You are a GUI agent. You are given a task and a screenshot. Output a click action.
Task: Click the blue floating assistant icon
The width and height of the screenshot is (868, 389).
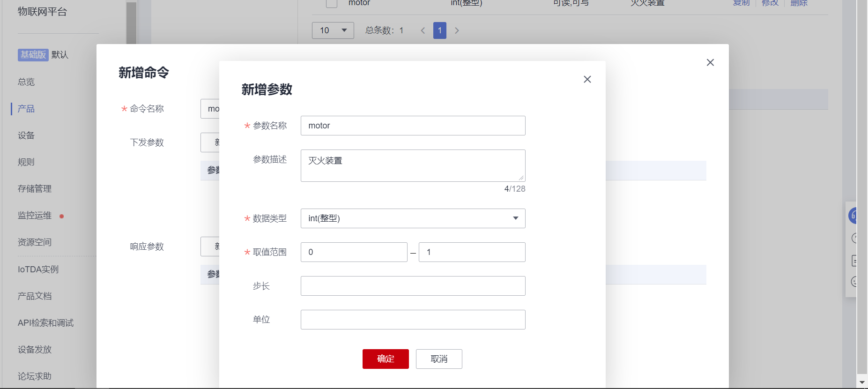(x=853, y=216)
